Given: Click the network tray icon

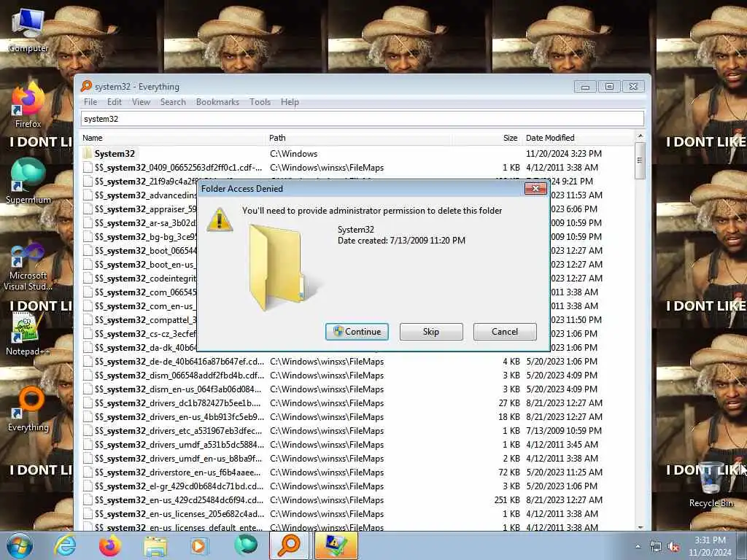Looking at the screenshot, I should pyautogui.click(x=656, y=547).
